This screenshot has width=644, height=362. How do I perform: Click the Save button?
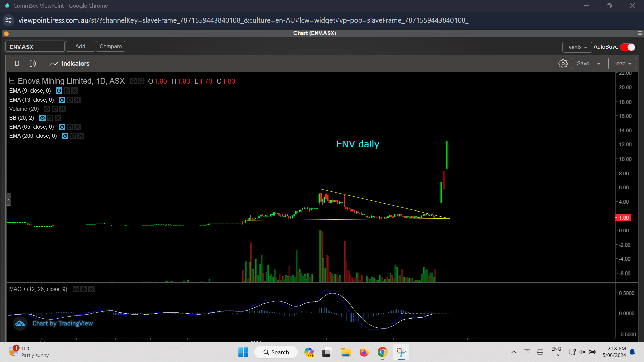click(x=583, y=64)
